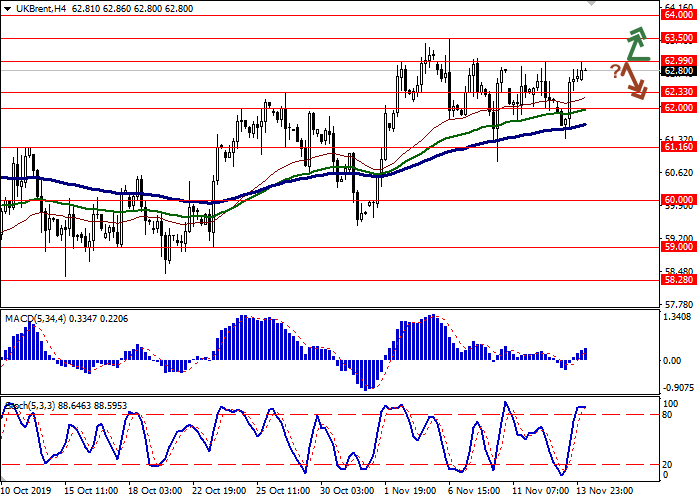Click the MACD(5,34,4) indicator label
Viewport: 700px width, 500px height.
(36, 291)
